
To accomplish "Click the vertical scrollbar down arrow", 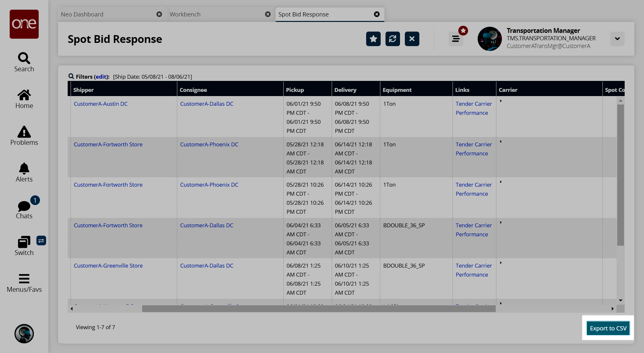I will click(x=620, y=300).
